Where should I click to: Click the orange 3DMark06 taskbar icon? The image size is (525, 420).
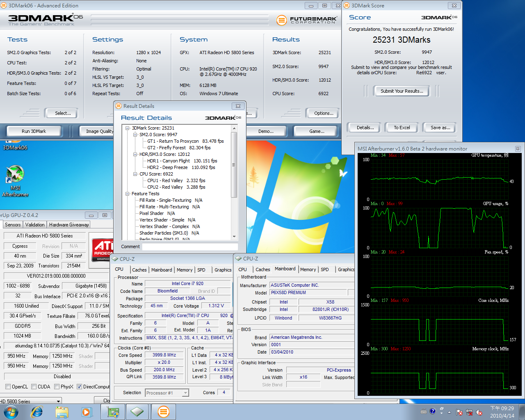163,411
